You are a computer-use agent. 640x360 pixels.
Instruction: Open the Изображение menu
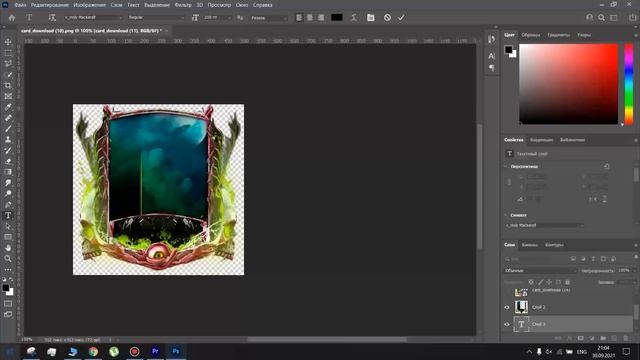coord(89,5)
